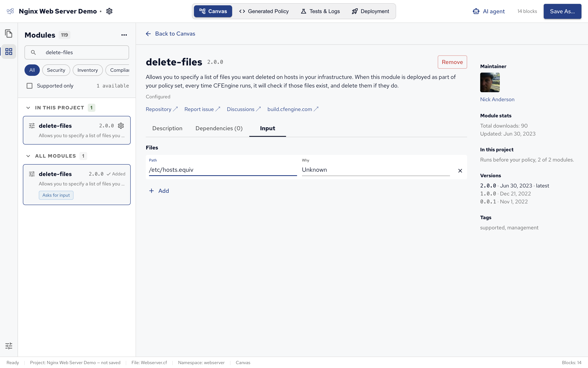
Task: Configure delete-files via its gear icon
Action: (x=121, y=126)
